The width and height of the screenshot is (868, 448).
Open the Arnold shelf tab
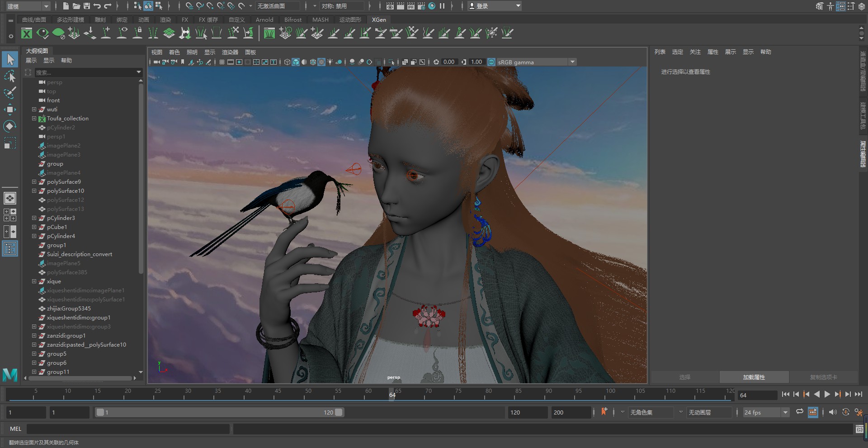[264, 19]
